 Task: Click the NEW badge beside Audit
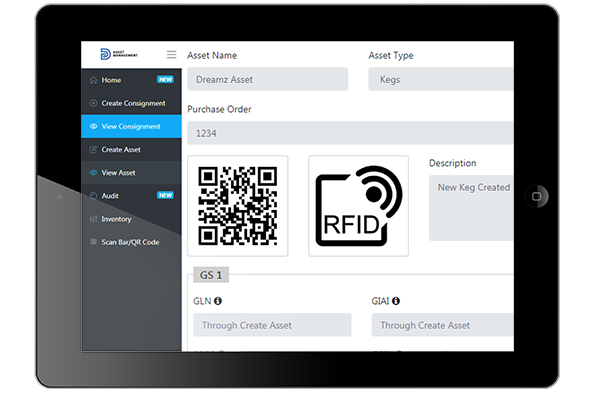click(x=165, y=195)
